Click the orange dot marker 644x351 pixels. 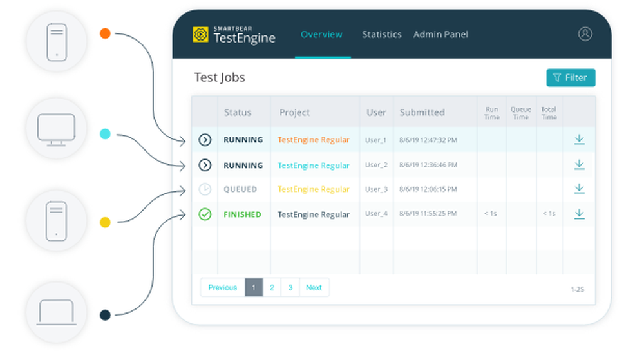[x=105, y=33]
